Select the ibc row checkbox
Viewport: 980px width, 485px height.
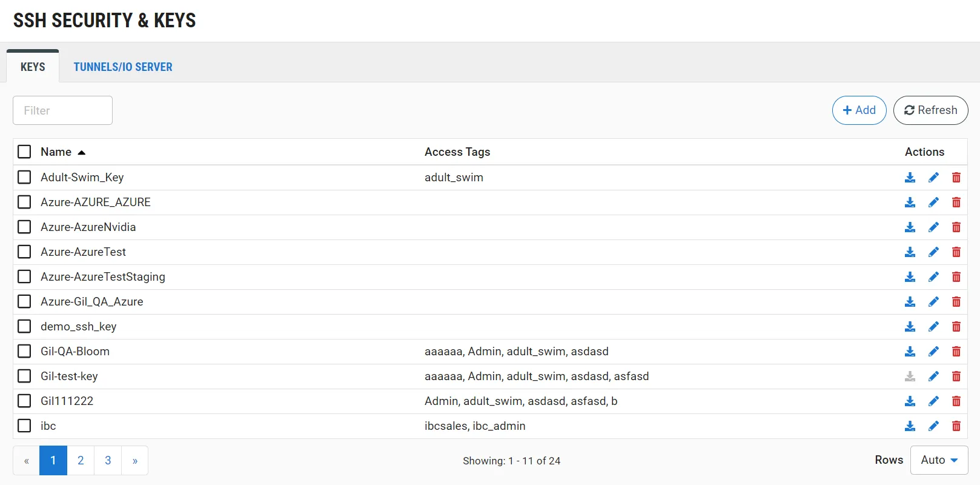[24, 426]
